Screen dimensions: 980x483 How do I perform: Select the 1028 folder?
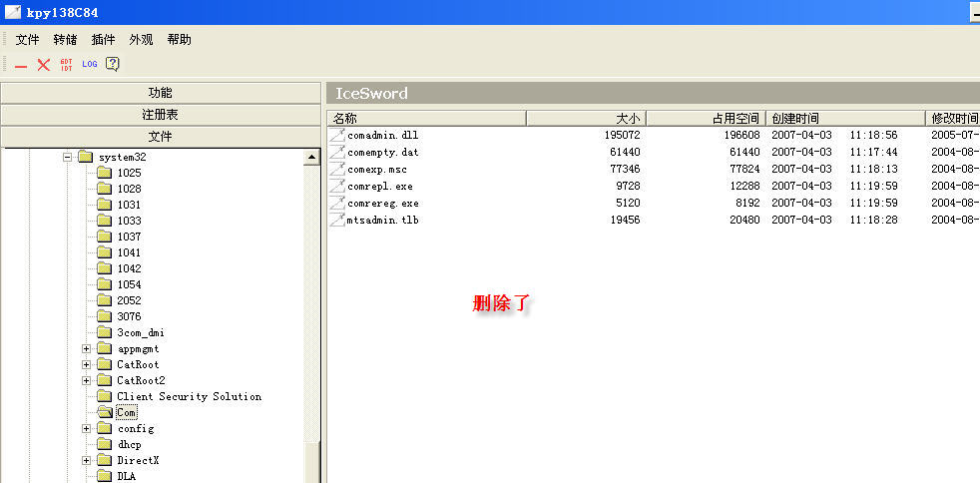[129, 189]
